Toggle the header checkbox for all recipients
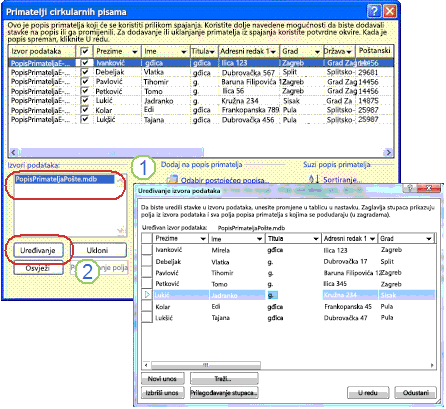Image resolution: width=446 pixels, height=409 pixels. [85, 51]
